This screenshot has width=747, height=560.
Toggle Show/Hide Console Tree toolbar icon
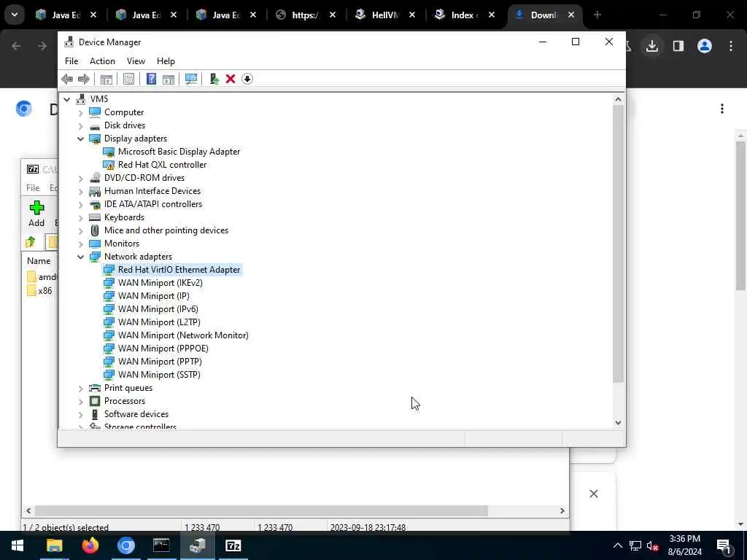click(x=107, y=79)
